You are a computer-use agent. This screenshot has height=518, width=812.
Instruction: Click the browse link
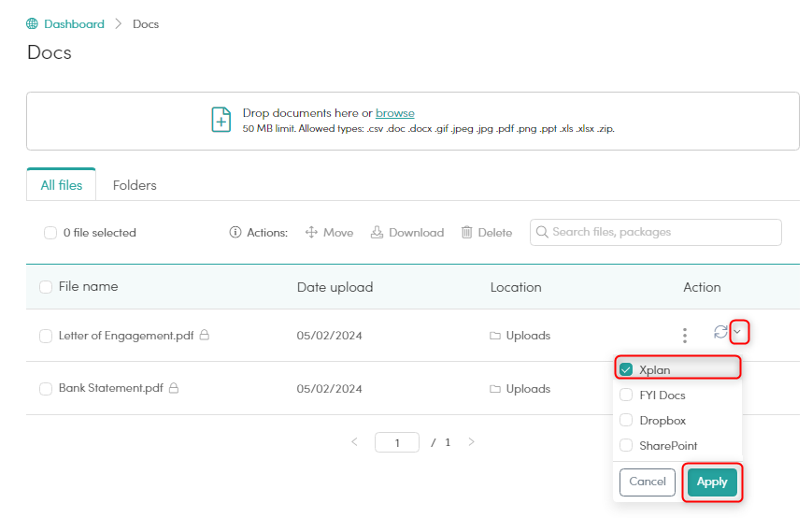tap(394, 113)
